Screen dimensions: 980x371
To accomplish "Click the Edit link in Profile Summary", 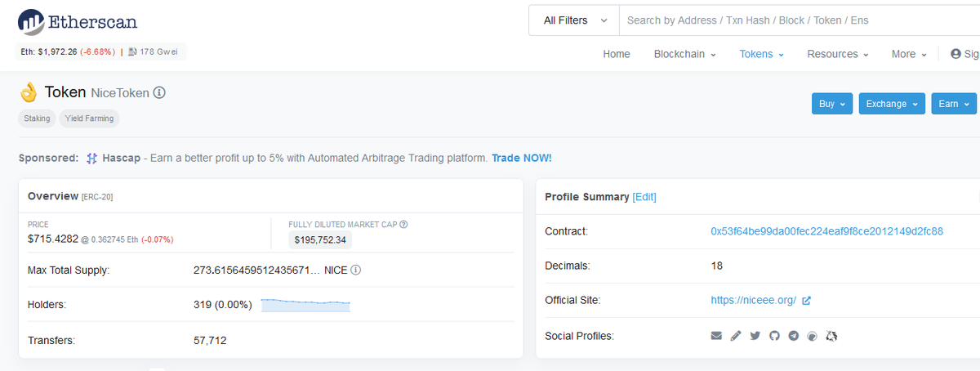I will (644, 197).
